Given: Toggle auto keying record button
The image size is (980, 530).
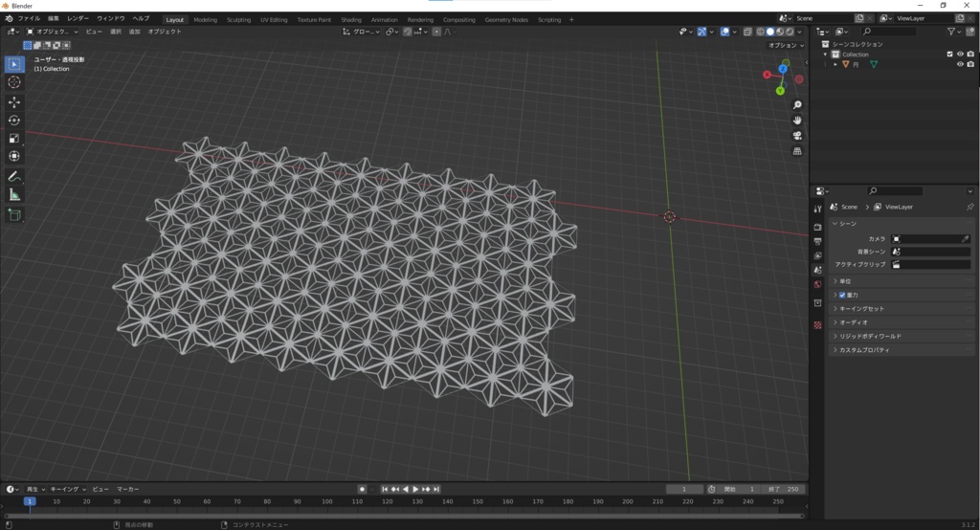Looking at the screenshot, I should [362, 490].
